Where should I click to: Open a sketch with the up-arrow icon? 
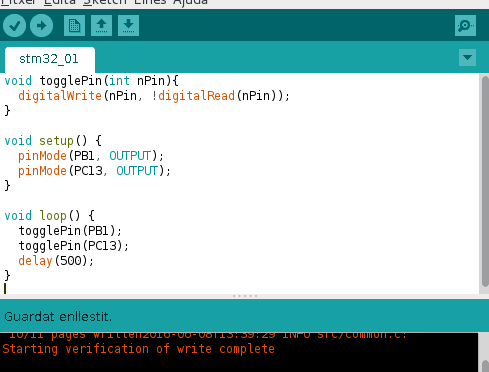pos(101,26)
